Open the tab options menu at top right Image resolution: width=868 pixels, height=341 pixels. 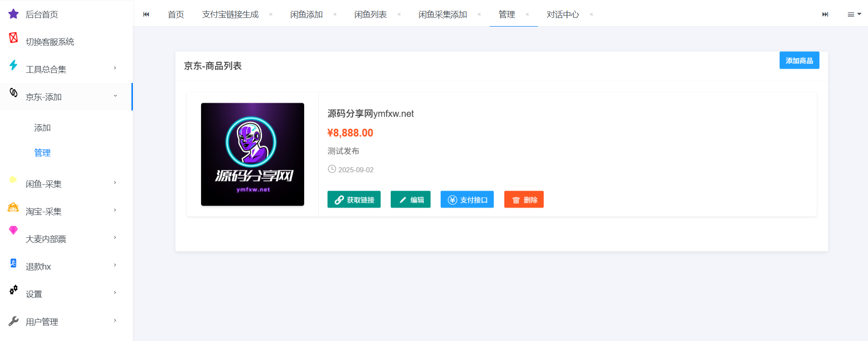854,14
